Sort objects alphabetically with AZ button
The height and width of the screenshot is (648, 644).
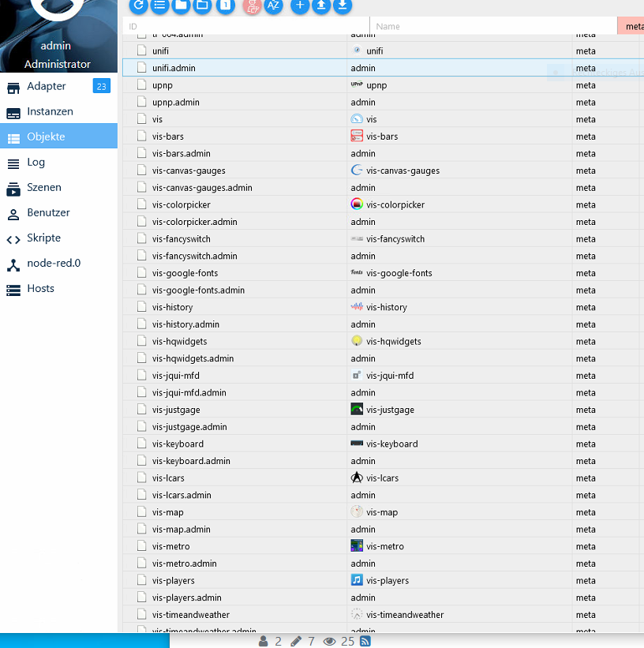pyautogui.click(x=273, y=6)
